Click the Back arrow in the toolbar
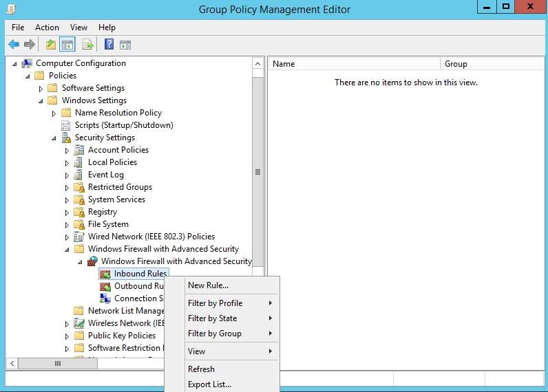The width and height of the screenshot is (548, 392). (14, 45)
